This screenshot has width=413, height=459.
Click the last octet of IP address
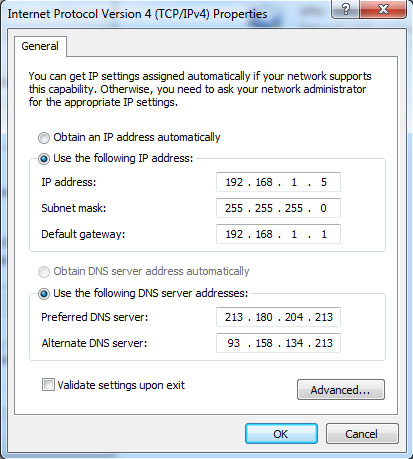(x=324, y=182)
